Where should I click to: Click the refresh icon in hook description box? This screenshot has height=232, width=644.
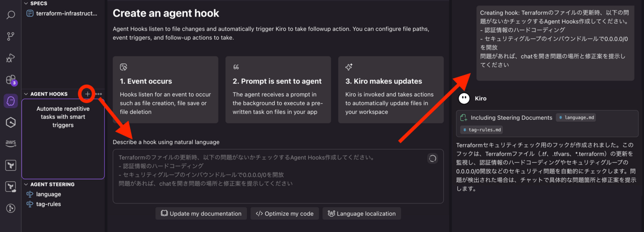(x=432, y=159)
